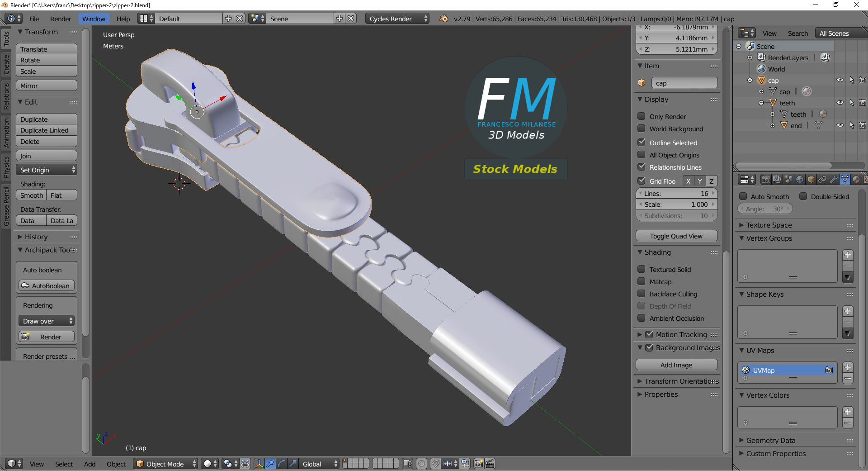This screenshot has height=471, width=868.
Task: Open the Cycles Render engine dropdown
Action: 397,19
